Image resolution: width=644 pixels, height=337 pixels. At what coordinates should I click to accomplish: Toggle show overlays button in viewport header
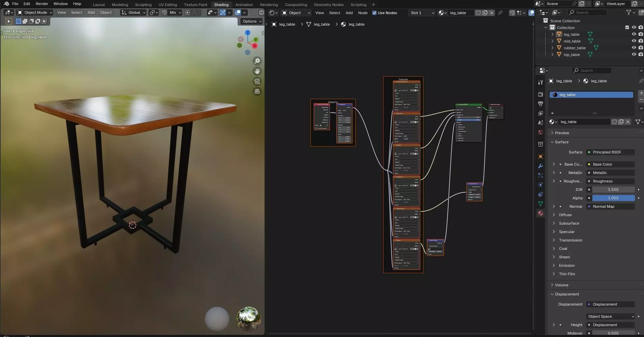point(238,12)
